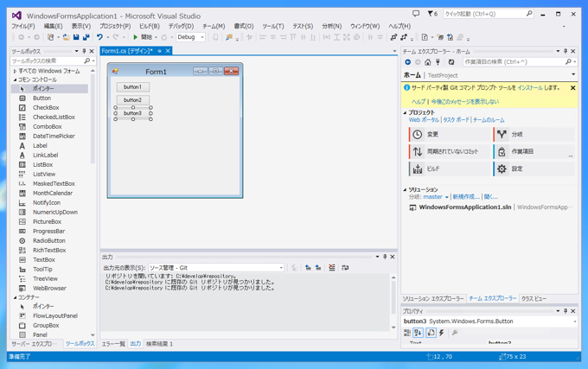
Task: Show categorized properties view icon
Action: tap(407, 333)
